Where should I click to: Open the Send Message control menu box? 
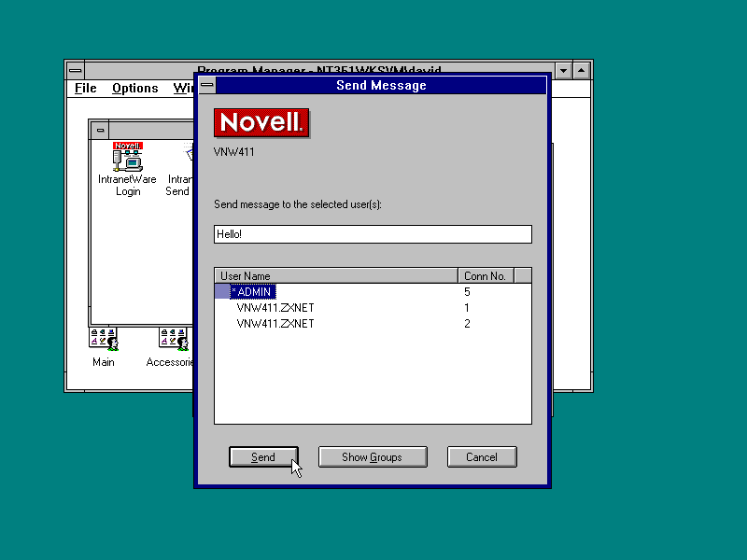tap(207, 85)
